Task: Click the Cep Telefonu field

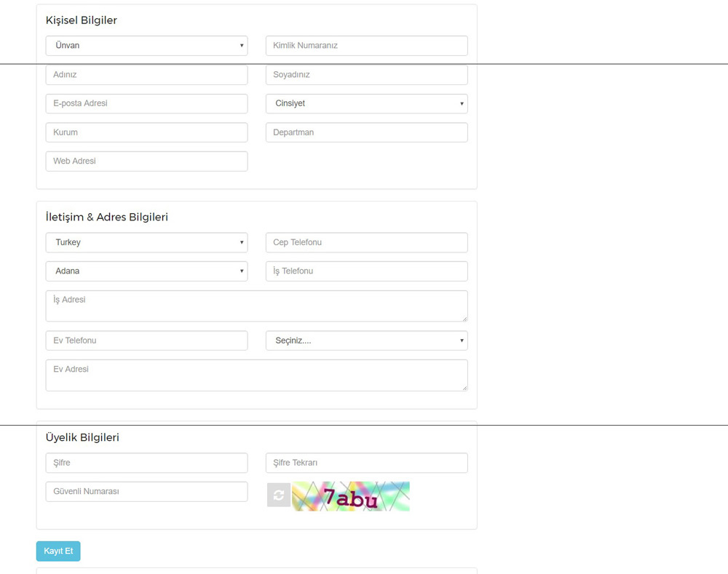Action: (x=366, y=242)
